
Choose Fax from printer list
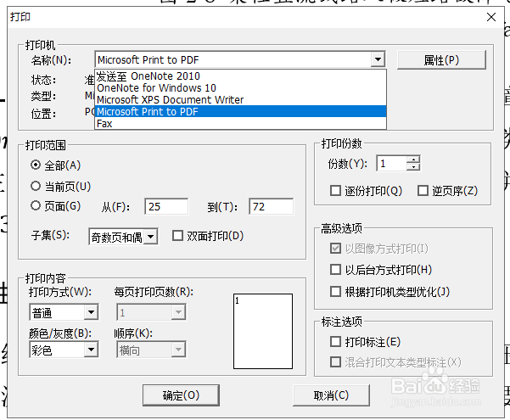[x=240, y=124]
